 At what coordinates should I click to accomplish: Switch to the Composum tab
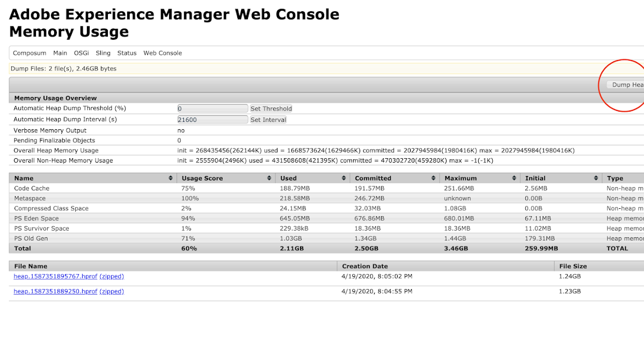30,53
